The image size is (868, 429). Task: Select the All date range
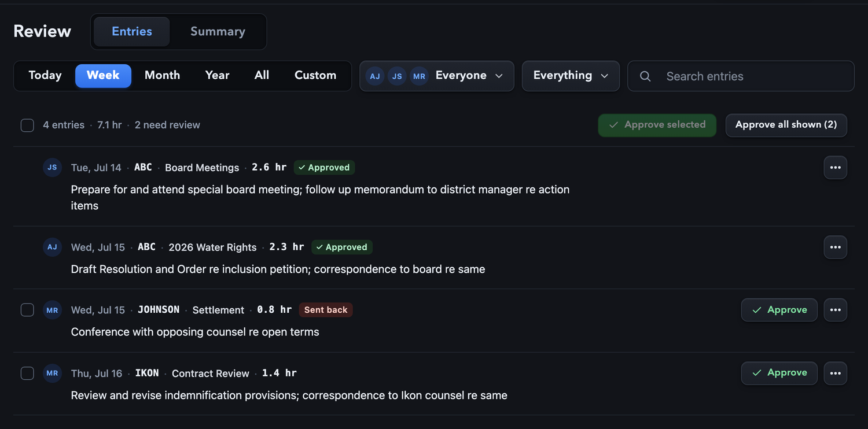262,76
